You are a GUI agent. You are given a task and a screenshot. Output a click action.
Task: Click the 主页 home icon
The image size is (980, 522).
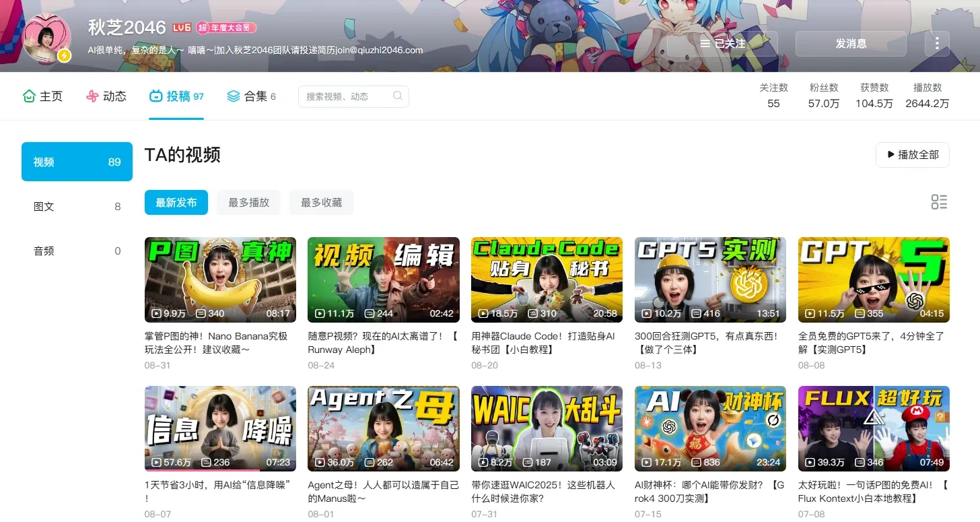click(x=28, y=96)
